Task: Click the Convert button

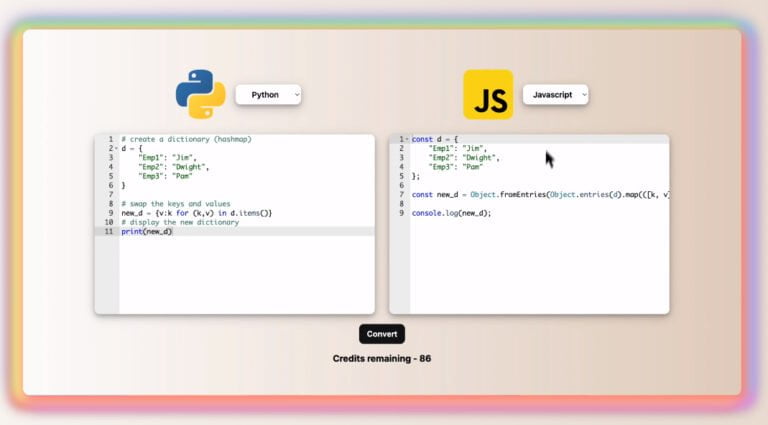Action: click(x=382, y=334)
